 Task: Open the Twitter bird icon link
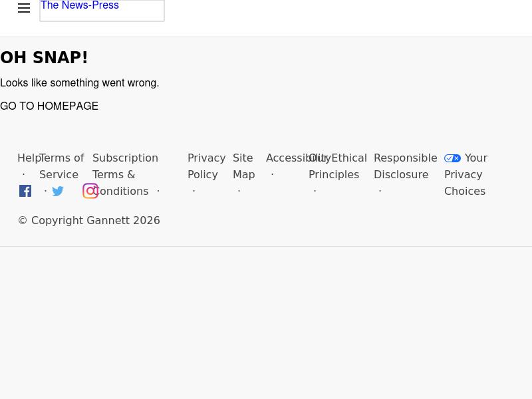pyautogui.click(x=58, y=192)
